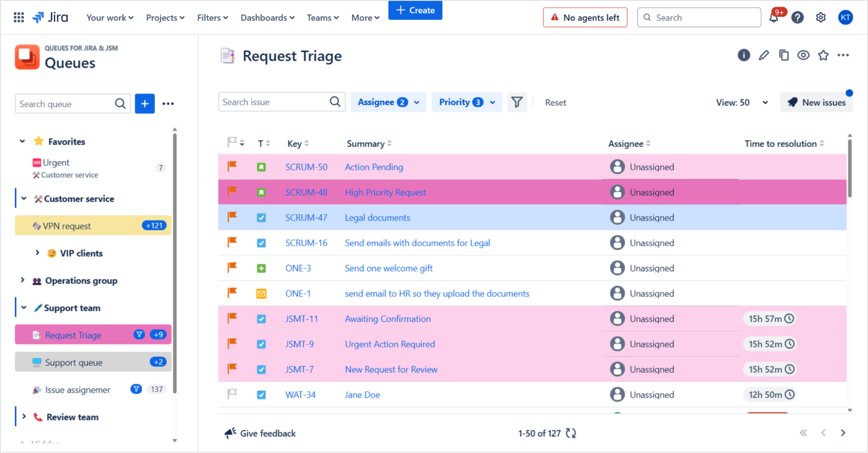Click the Reset filters link

pos(555,102)
